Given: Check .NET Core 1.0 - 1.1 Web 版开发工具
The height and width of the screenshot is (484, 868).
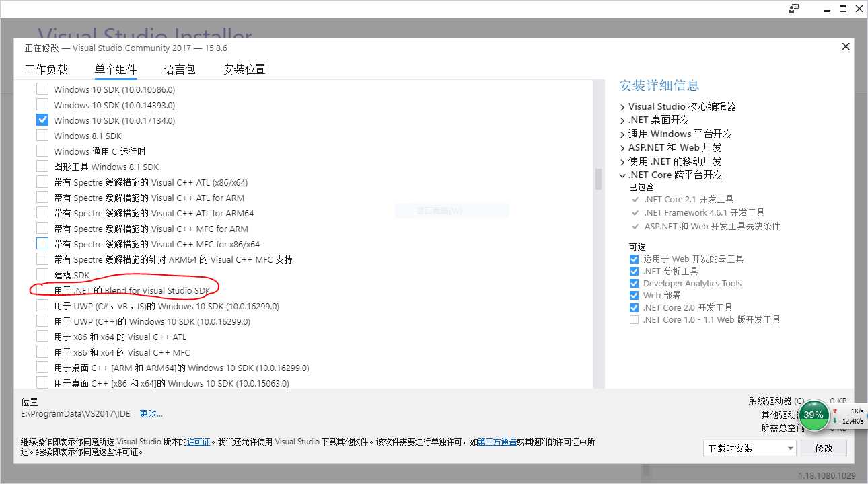Looking at the screenshot, I should [x=634, y=319].
